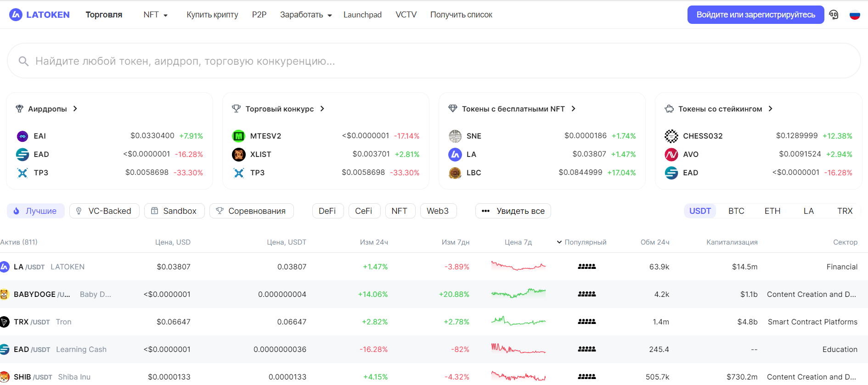Click the free NFT diamond icon

click(453, 109)
